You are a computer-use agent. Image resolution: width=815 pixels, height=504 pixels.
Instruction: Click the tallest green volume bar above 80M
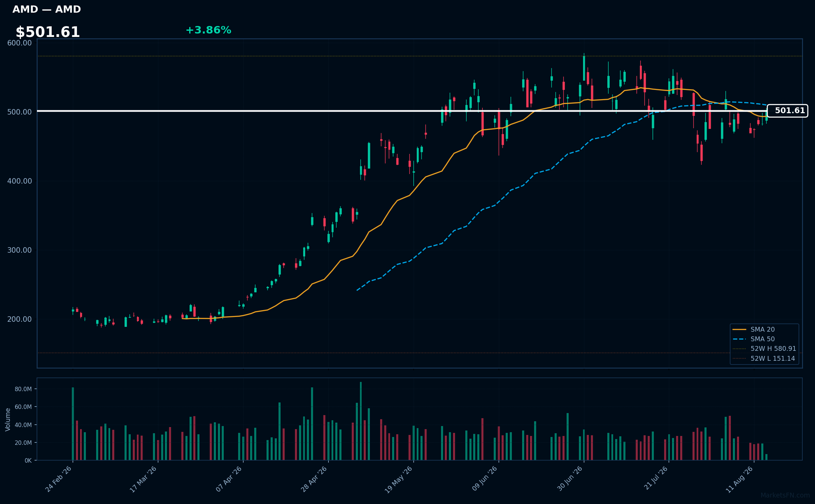tap(361, 421)
